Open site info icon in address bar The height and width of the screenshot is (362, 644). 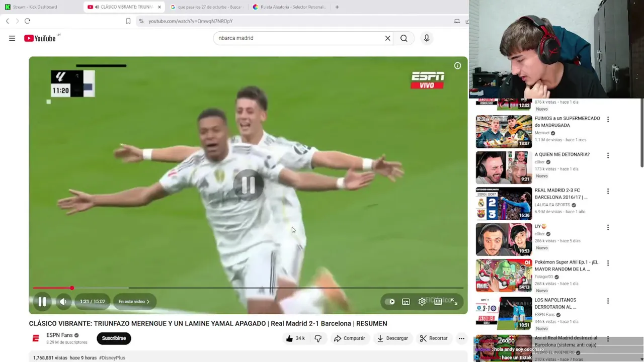tap(141, 21)
